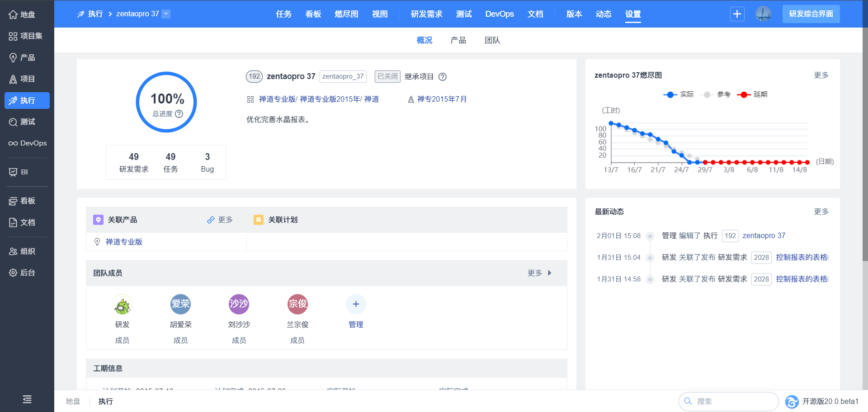Click the plus icon to manage team members
Image resolution: width=868 pixels, height=412 pixels.
[356, 304]
